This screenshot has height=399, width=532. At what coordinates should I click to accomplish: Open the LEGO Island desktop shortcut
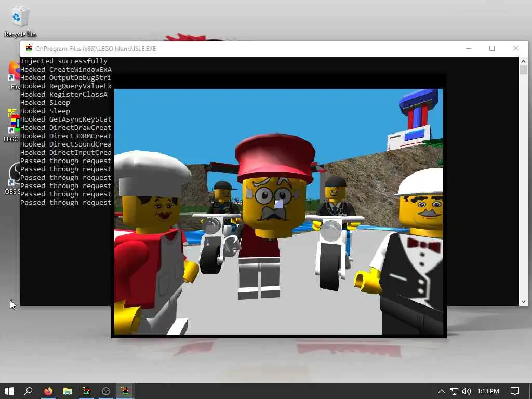point(12,125)
